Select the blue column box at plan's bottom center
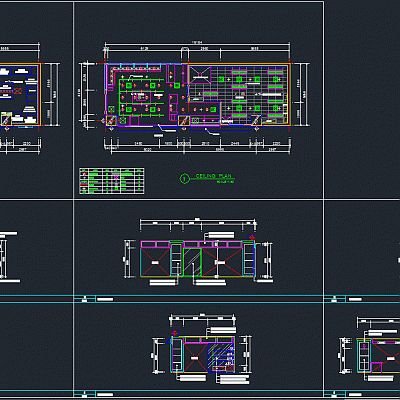 (x=184, y=121)
